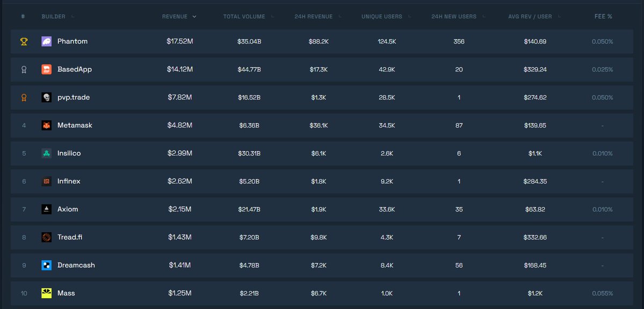Open the Infinex builder name
This screenshot has width=644, height=309.
(69, 181)
